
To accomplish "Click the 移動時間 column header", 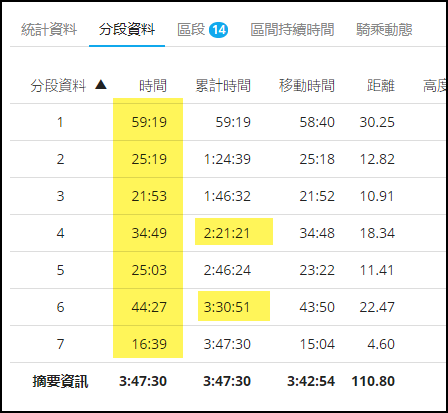I will pos(307,86).
